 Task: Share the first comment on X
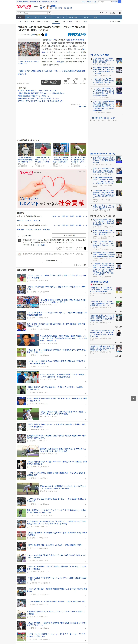(85, 248)
